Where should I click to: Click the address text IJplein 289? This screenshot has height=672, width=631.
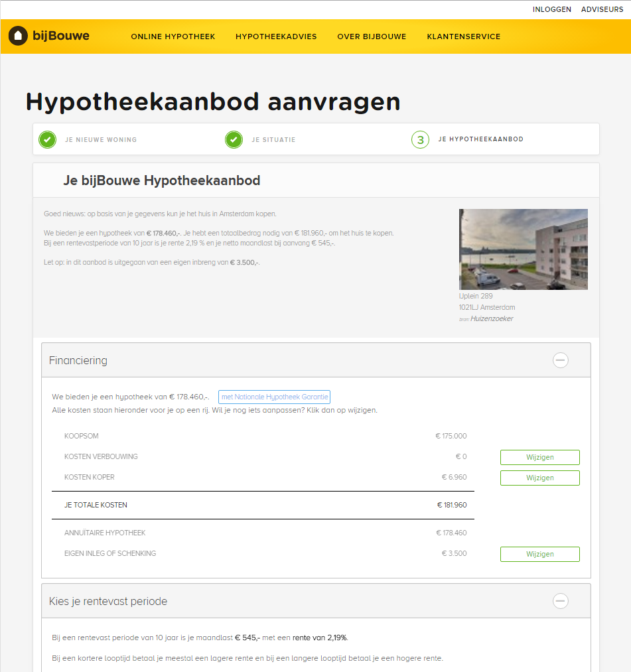(x=476, y=296)
